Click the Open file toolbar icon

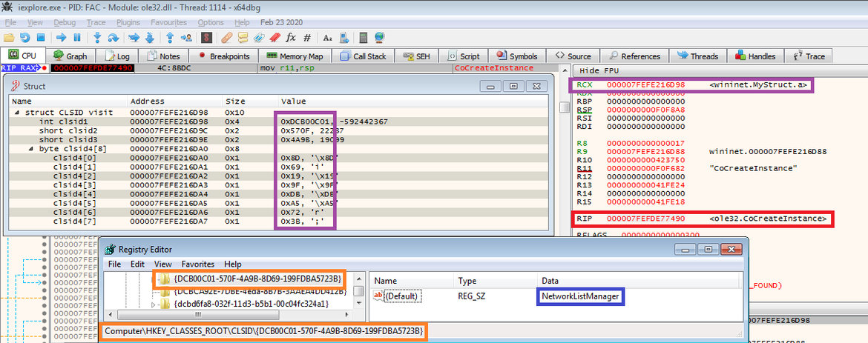(9, 37)
